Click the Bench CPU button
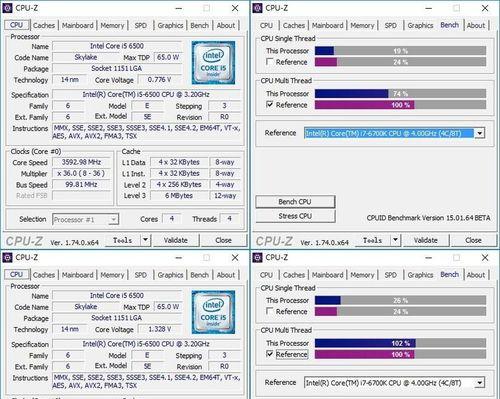Viewport: 500px width, 399px height. coord(295,202)
